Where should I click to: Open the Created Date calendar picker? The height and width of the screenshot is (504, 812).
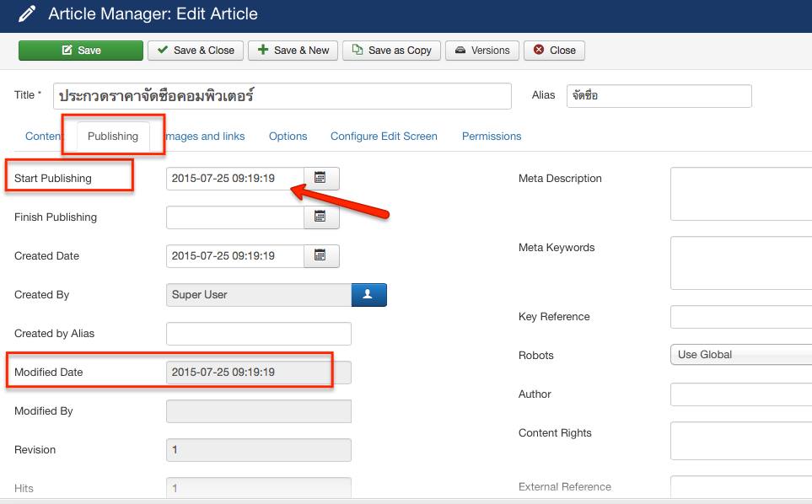tap(320, 255)
